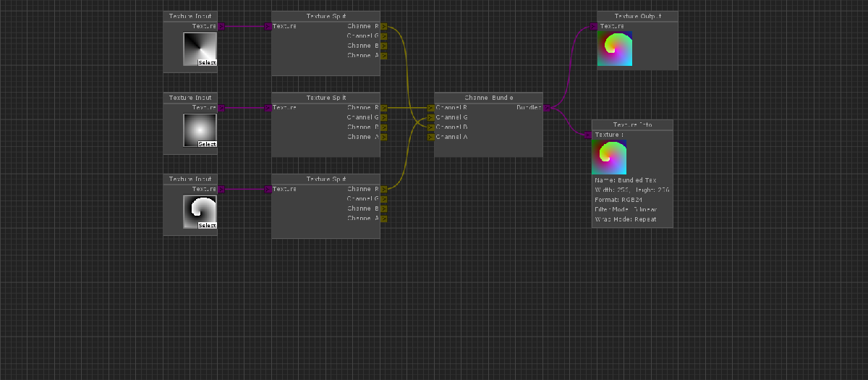Viewport: 868px width, 380px height.
Task: Select title of Texture Input with radial gradient
Action: (190, 97)
